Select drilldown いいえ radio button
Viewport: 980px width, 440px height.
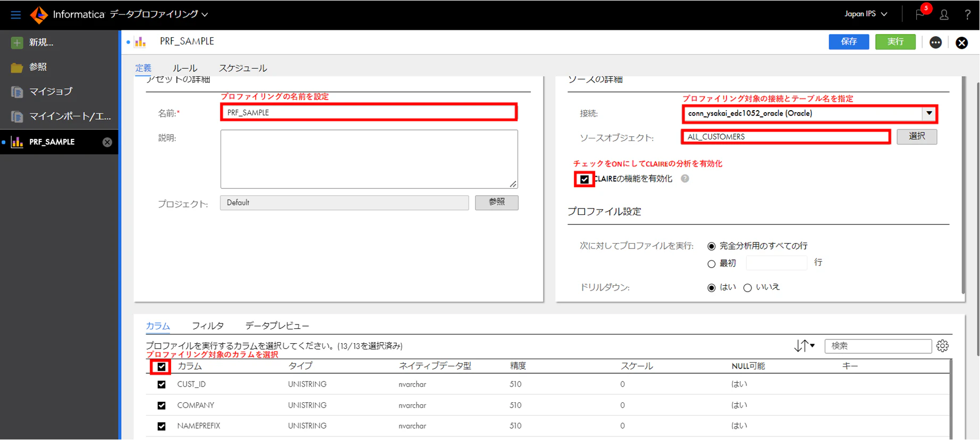point(748,288)
